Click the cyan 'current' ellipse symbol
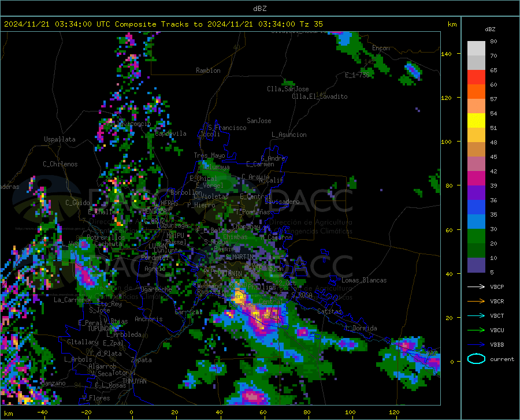 point(476,359)
